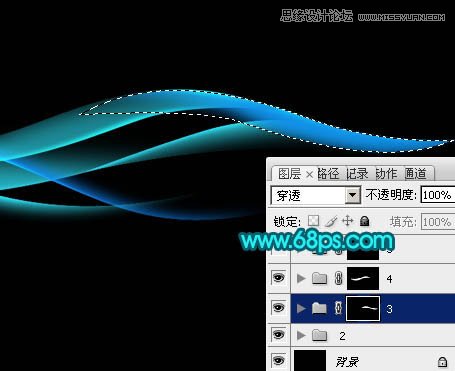This screenshot has width=455, height=371.
Task: Switch to the 通道 tab
Action: (x=415, y=174)
